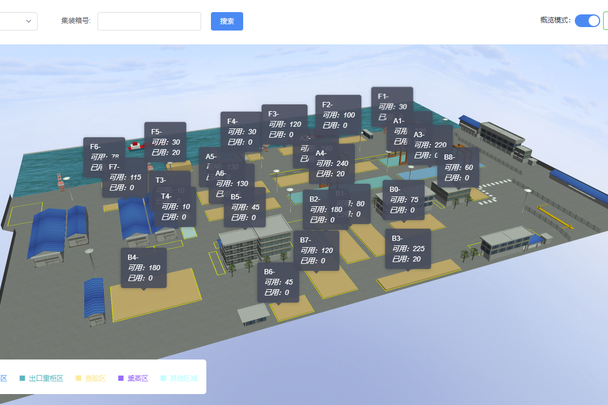Image resolution: width=608 pixels, height=405 pixels.
Task: Focus the 集装箱号 container number input
Action: pyautogui.click(x=148, y=21)
